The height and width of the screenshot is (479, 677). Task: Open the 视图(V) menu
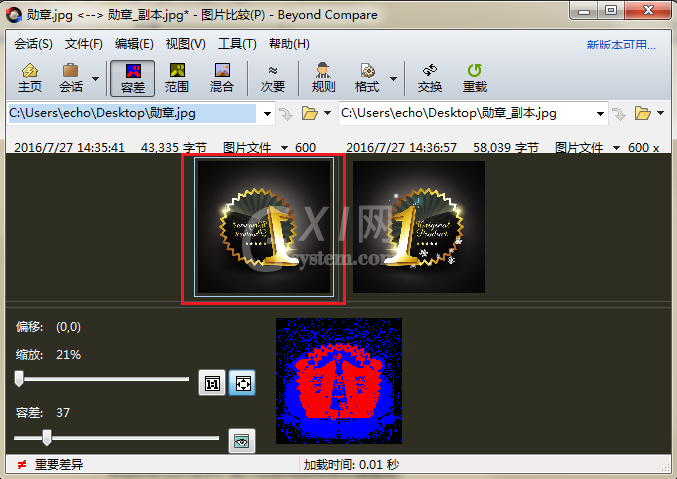(186, 44)
